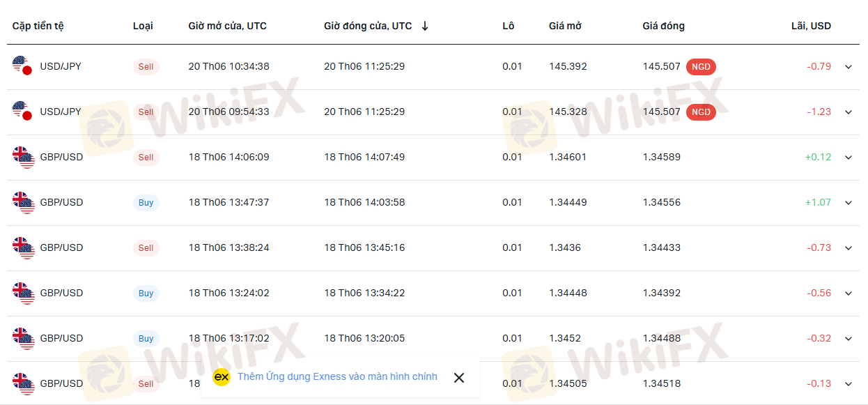The image size is (868, 405).
Task: Expand the GBP/USD row with loss -0.32
Action: click(848, 339)
